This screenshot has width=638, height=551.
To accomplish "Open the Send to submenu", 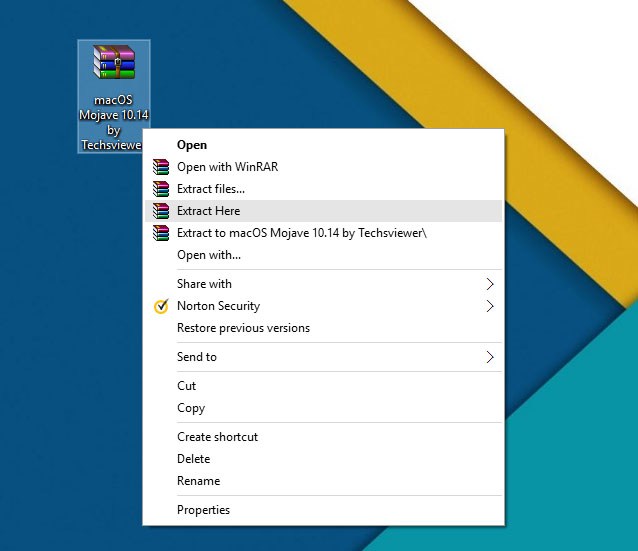I will [323, 357].
